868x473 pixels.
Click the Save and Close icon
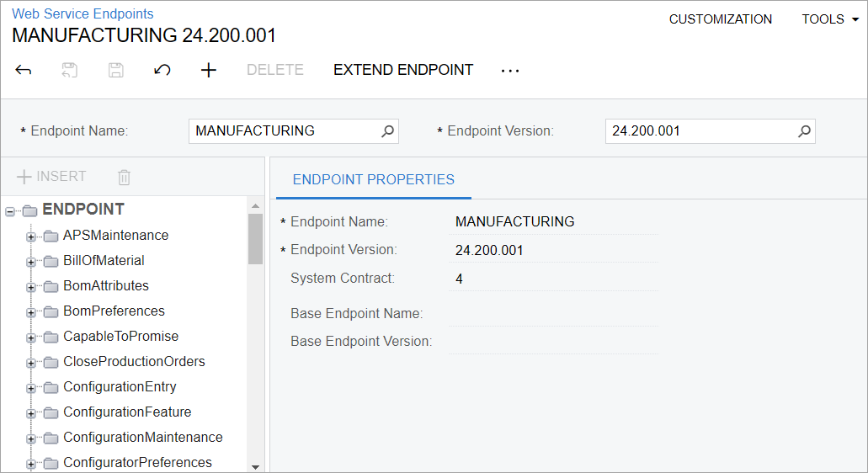tap(70, 71)
